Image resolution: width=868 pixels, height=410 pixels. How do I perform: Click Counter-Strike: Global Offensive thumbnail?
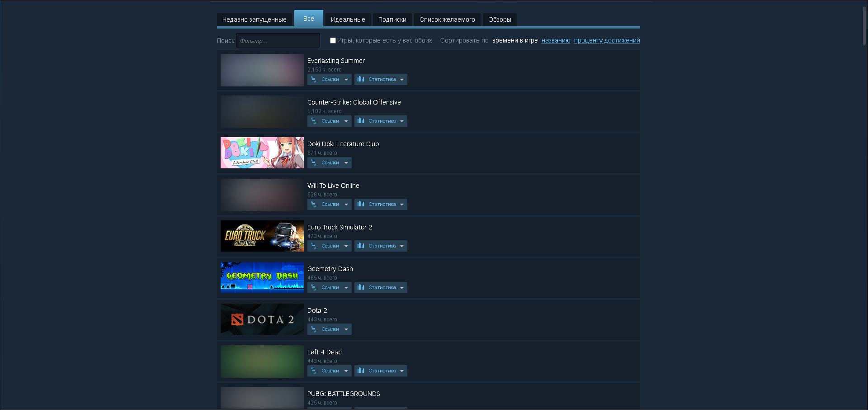(262, 112)
